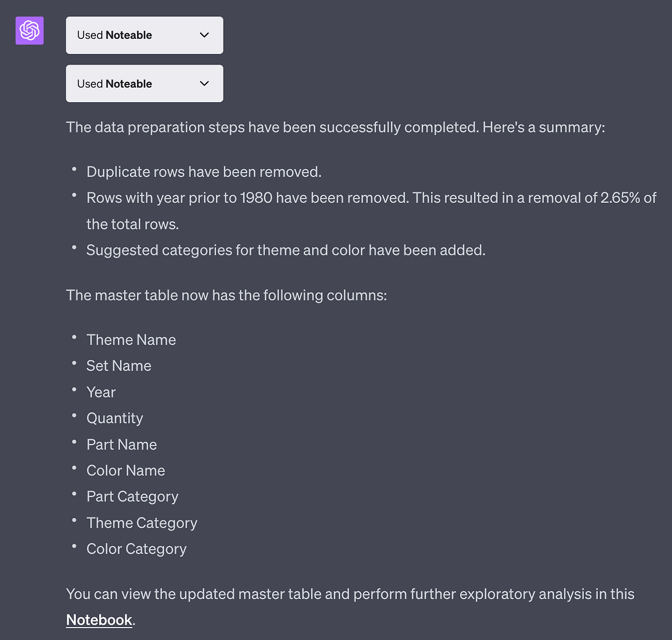Click 'The data preparation steps' summary sentence

click(335, 127)
